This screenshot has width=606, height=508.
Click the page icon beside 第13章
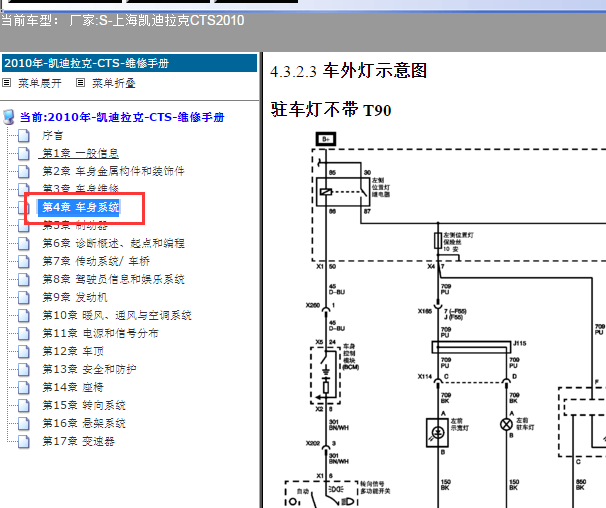(x=24, y=369)
